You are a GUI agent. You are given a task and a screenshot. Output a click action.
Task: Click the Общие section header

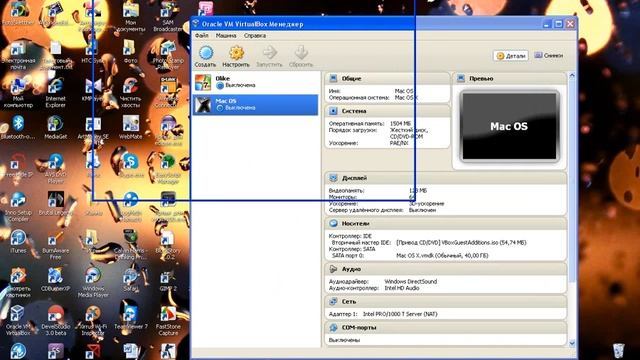(387, 78)
